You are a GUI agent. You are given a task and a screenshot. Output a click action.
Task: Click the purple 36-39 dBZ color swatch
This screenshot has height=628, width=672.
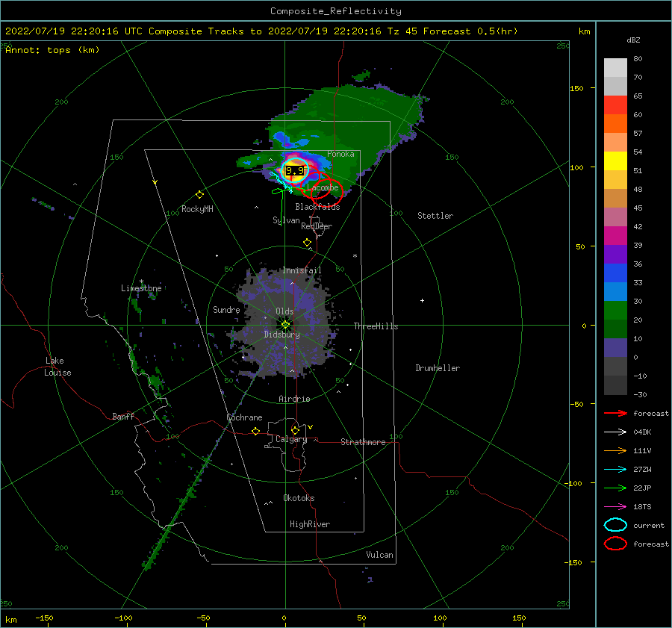coord(615,255)
